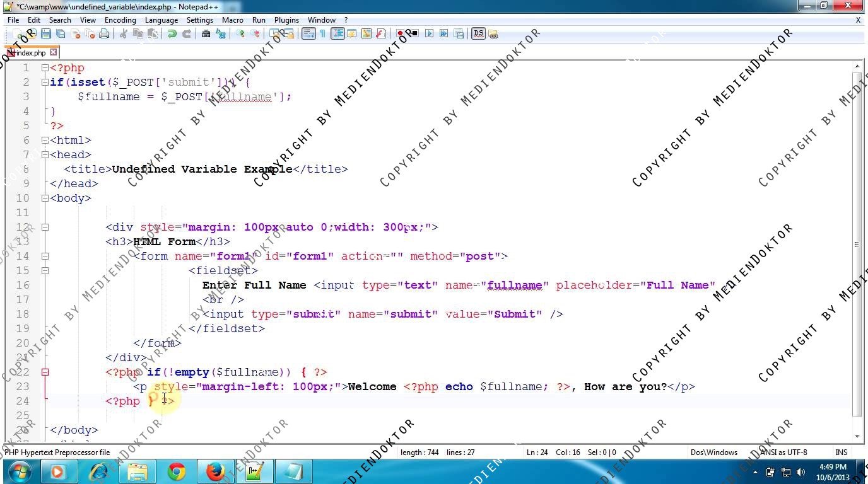This screenshot has height=484, width=868.
Task: Click the Open file toolbar icon
Action: (32, 34)
